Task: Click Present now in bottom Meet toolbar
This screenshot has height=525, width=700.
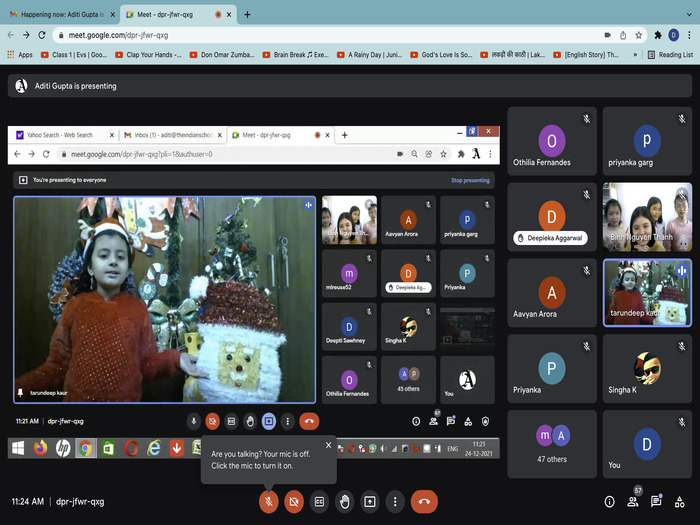Action: (370, 501)
